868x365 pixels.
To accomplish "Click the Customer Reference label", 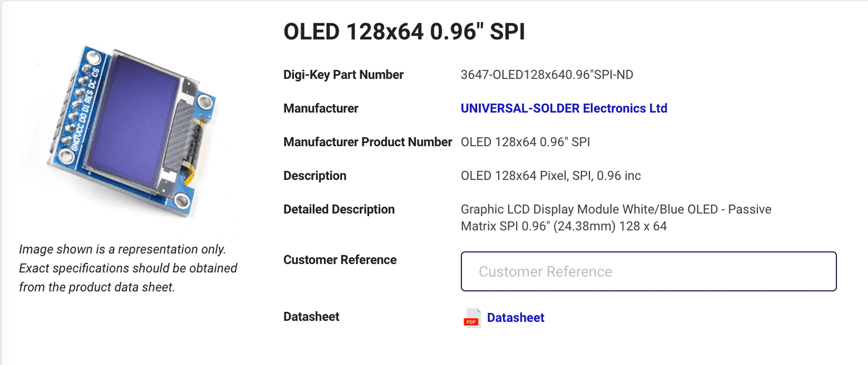I will [340, 260].
